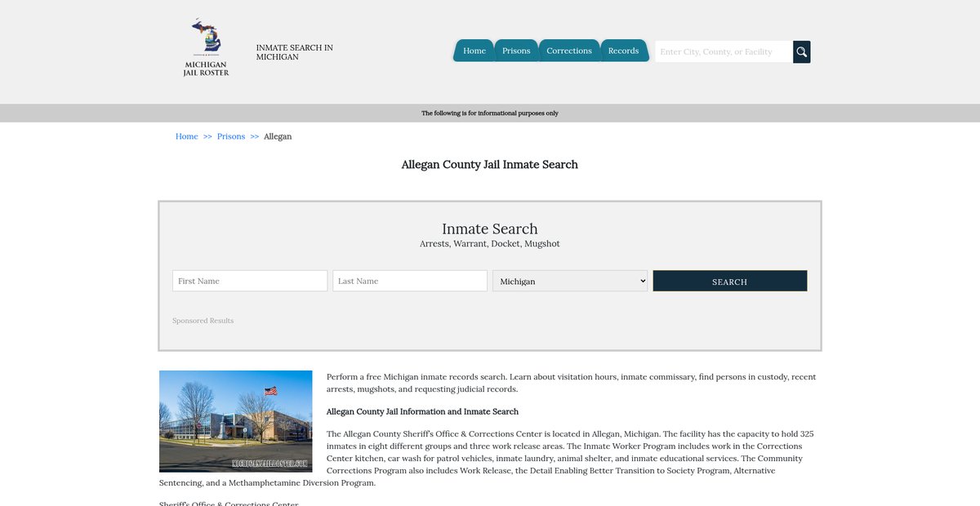Click the informational purposes only banner text
The width and height of the screenshot is (980, 506).
tap(490, 113)
